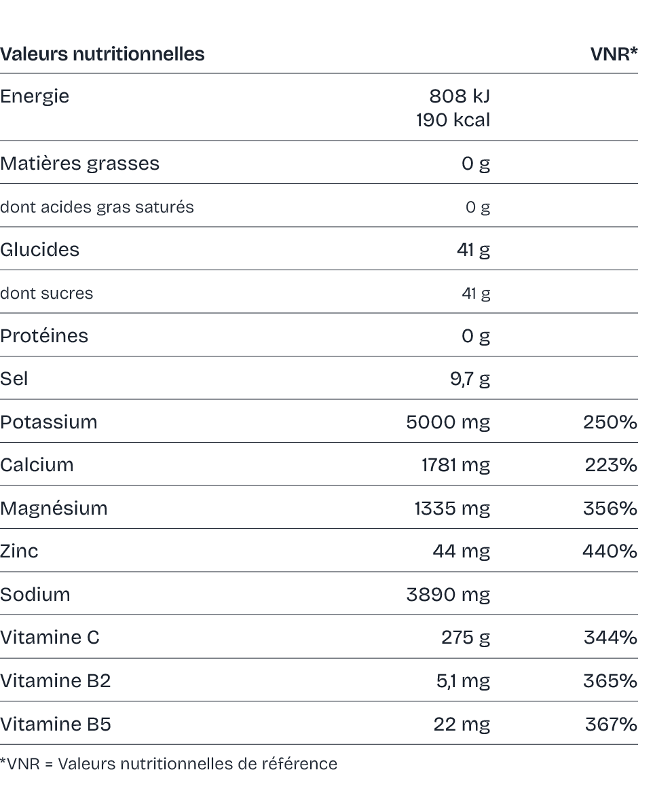Click the VNR footnote text
672x789 pixels.
click(168, 764)
